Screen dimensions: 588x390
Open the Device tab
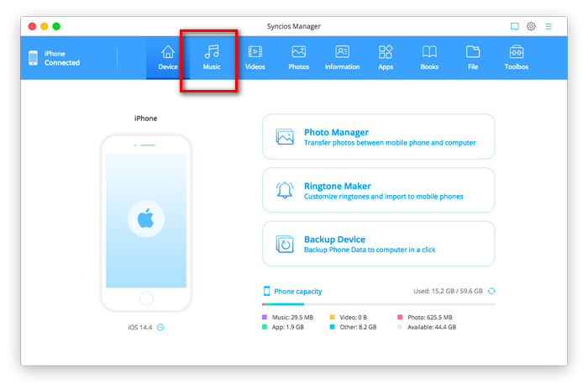(x=168, y=58)
